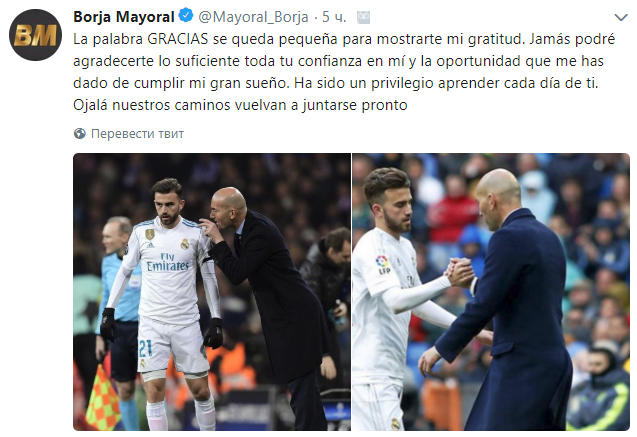
Task: Open the BM profile avatar
Action: pos(35,35)
